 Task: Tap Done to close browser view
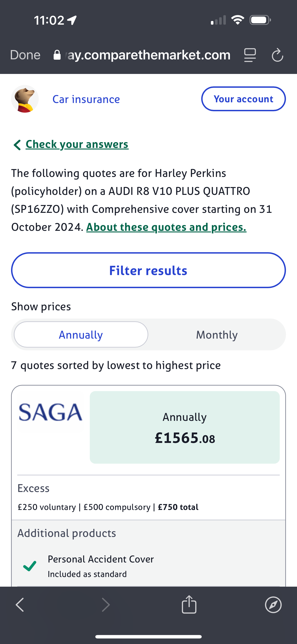pyautogui.click(x=25, y=55)
